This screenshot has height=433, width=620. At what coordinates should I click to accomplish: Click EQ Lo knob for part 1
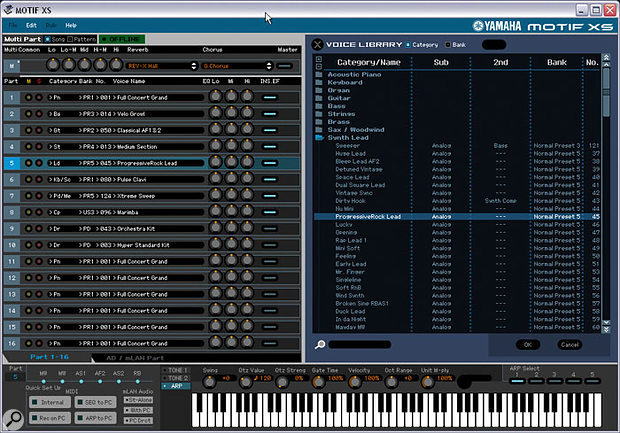coord(215,97)
